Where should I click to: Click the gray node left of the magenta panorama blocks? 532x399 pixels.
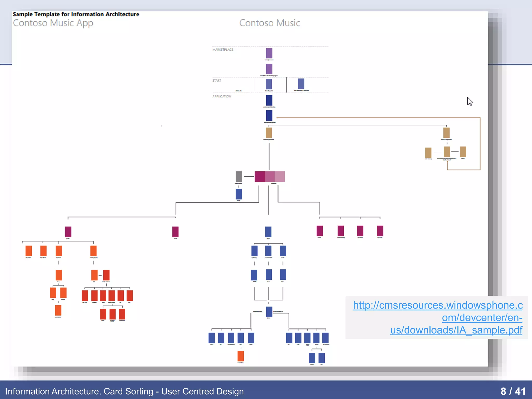point(238,176)
